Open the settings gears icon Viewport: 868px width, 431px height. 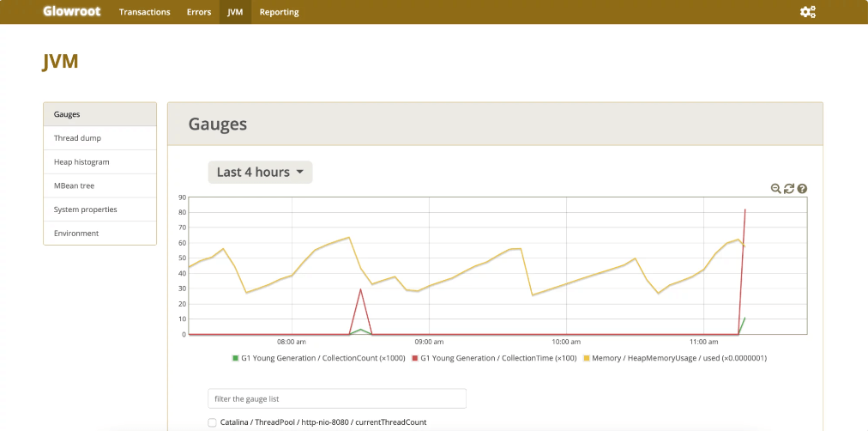807,12
